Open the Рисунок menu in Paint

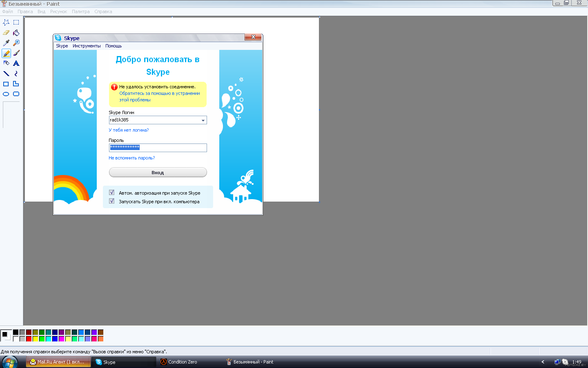tap(58, 11)
